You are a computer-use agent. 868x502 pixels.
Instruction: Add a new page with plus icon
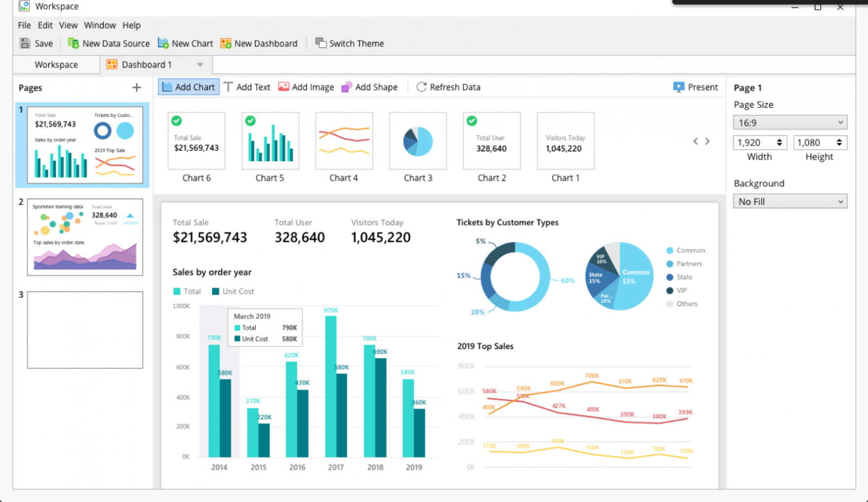point(137,87)
